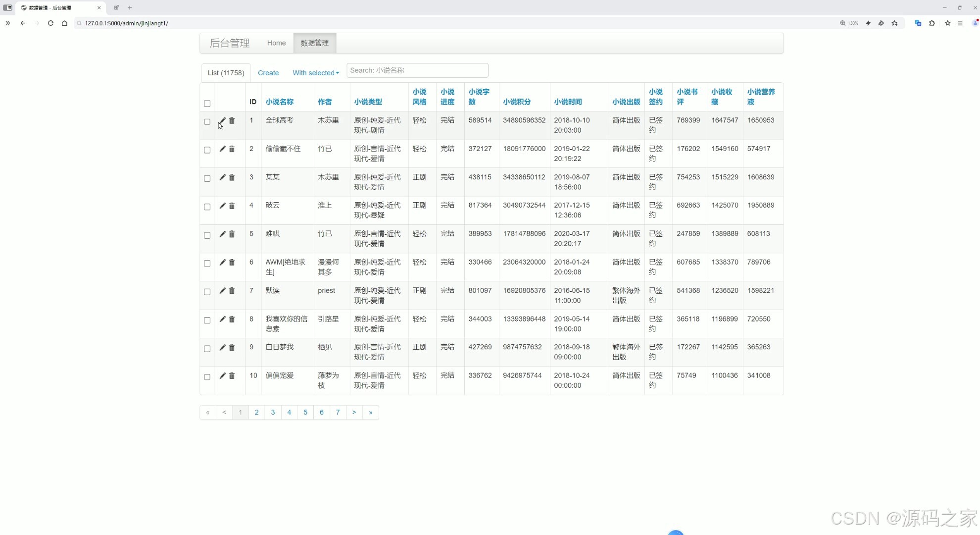Sort by 小说积分 column header

coord(517,102)
